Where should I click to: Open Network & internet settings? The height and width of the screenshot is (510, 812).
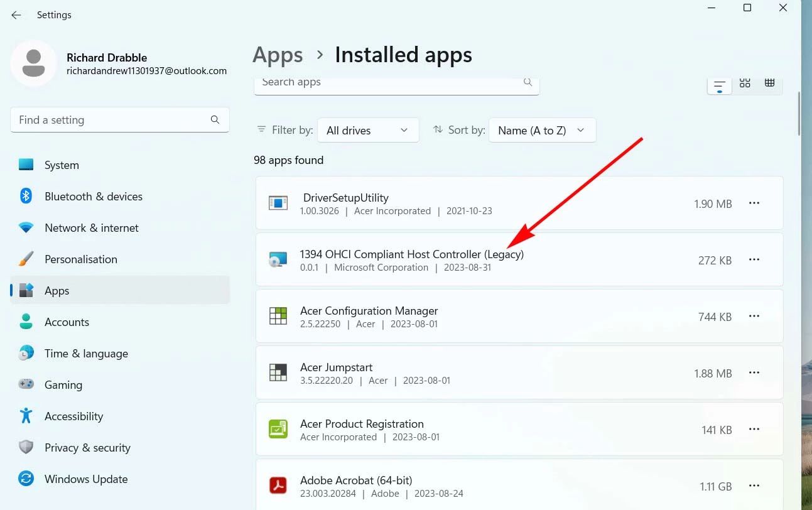point(120,228)
